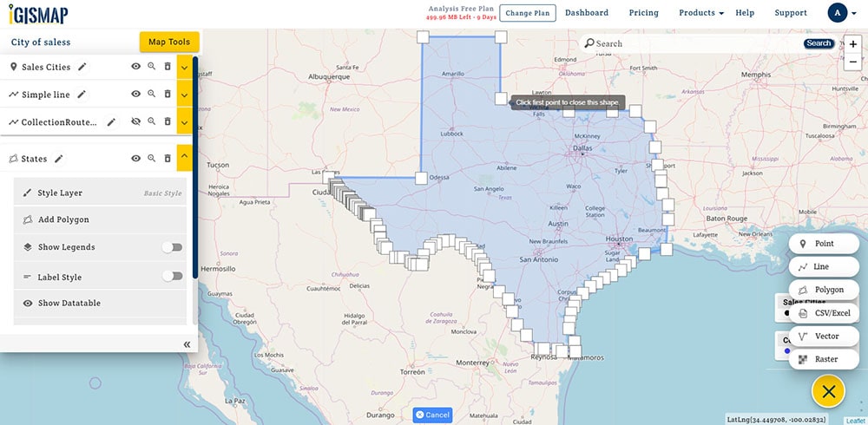Edit the Sales Cities layer name pencil
The image size is (868, 425).
[x=82, y=67]
